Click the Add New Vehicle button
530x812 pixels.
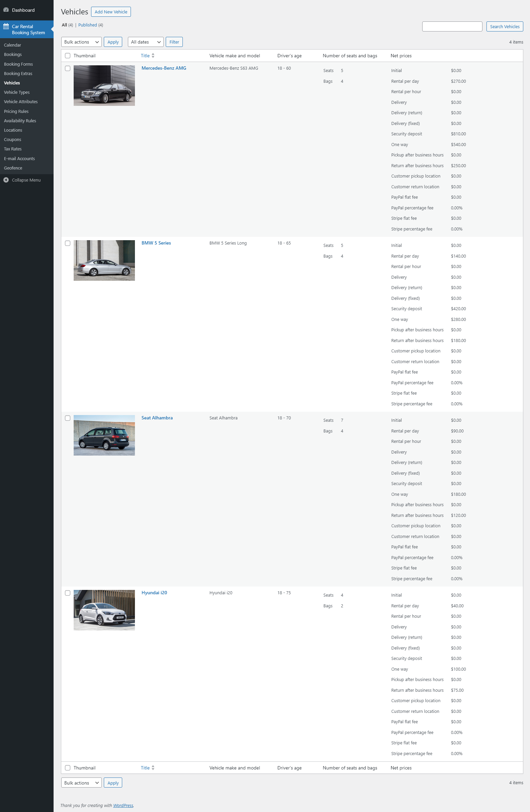[x=111, y=12]
